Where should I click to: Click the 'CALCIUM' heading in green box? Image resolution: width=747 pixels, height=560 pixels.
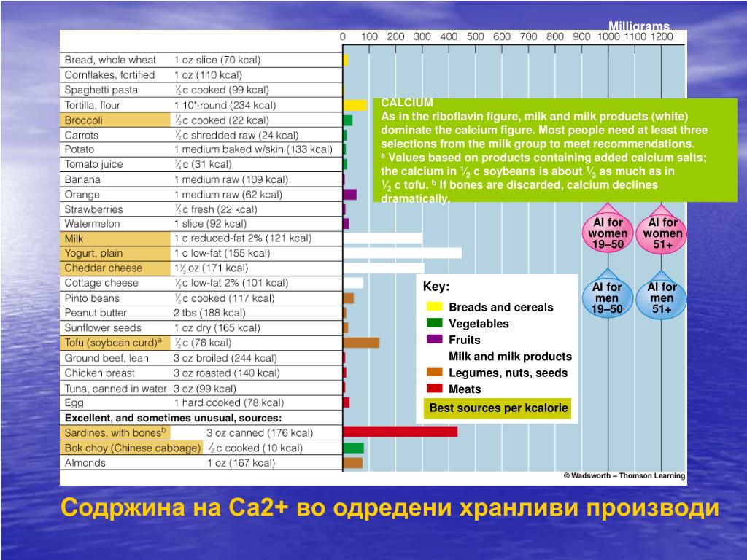coord(407,102)
